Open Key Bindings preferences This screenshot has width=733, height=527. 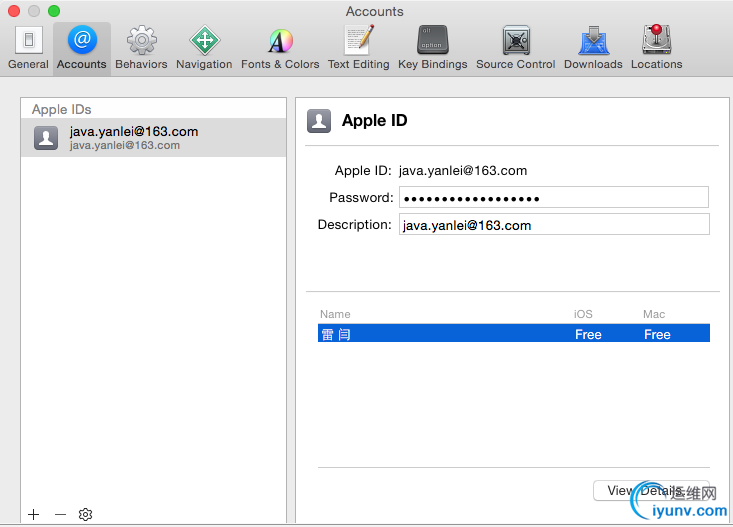tap(432, 48)
